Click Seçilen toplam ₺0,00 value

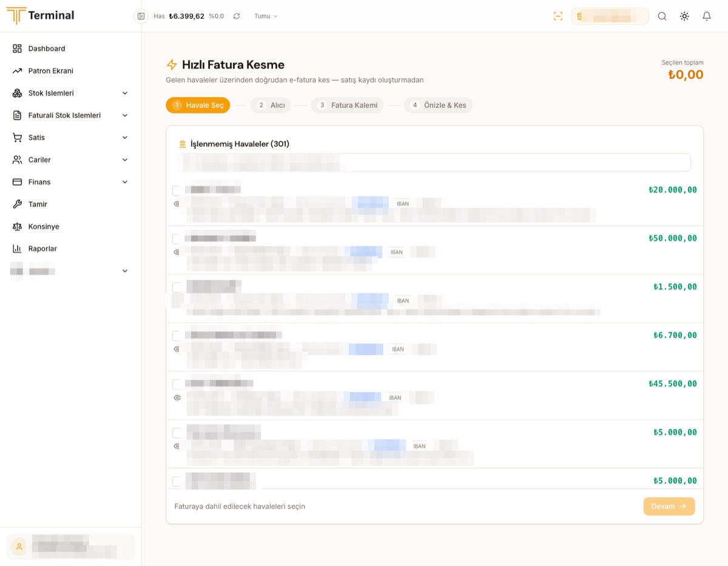(x=686, y=75)
